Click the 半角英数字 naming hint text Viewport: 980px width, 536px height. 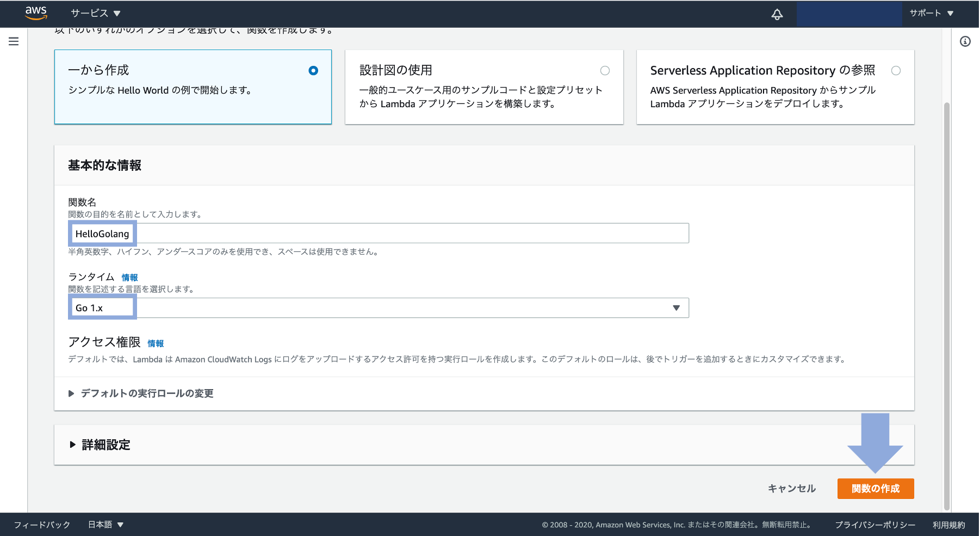pos(224,252)
